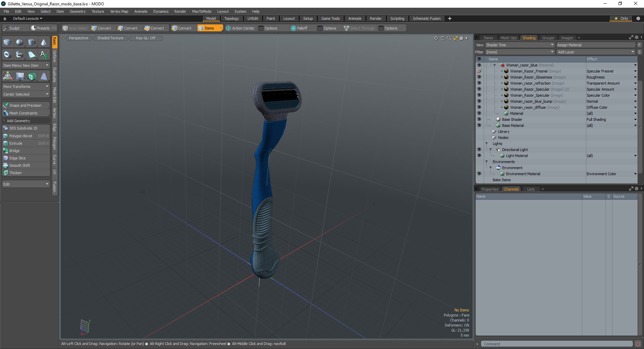The height and width of the screenshot is (349, 644).
Task: Select the Falloff grid deform tool
Action: click(20, 77)
